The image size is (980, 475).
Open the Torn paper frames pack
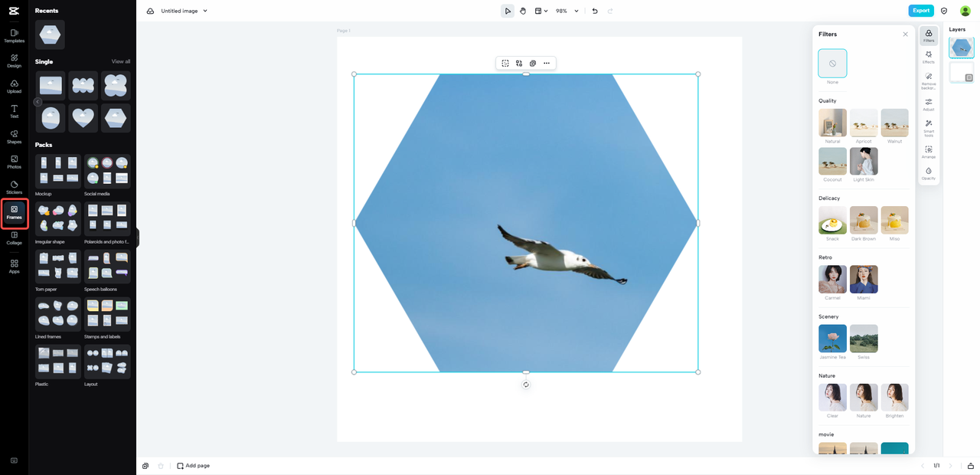[58, 267]
